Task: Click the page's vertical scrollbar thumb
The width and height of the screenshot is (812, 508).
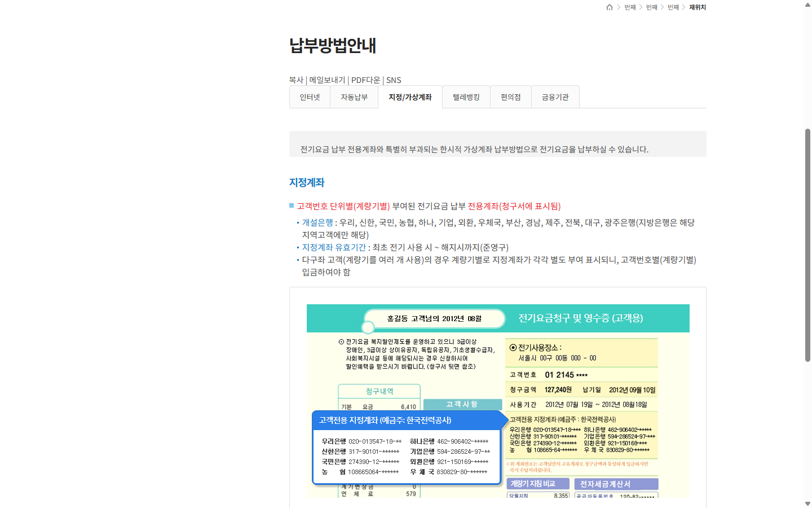Action: pyautogui.click(x=807, y=245)
